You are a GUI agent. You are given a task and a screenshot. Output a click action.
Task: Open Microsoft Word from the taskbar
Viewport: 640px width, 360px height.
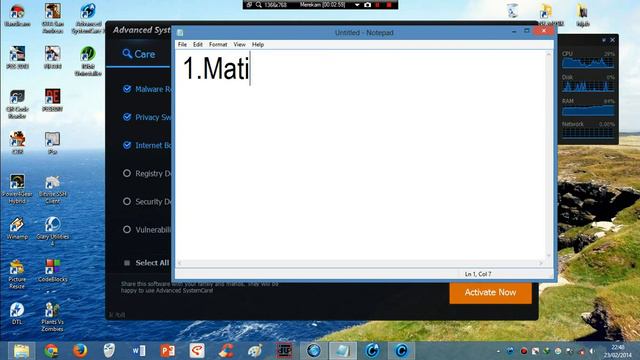click(138, 351)
